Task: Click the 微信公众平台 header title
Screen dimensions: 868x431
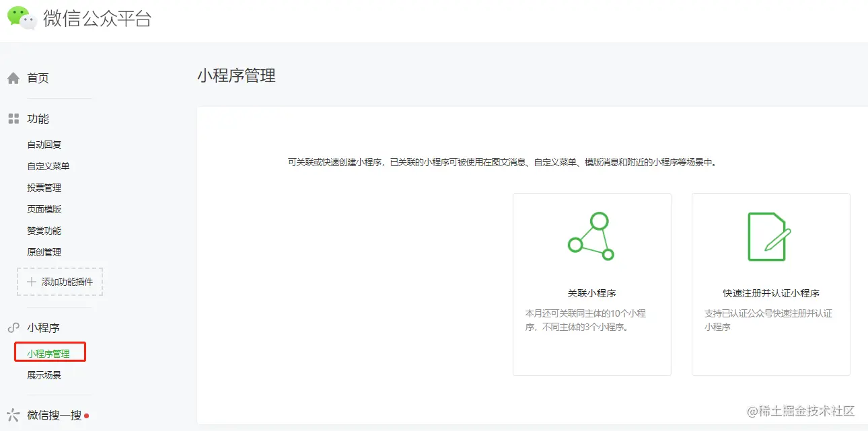Action: coord(98,19)
